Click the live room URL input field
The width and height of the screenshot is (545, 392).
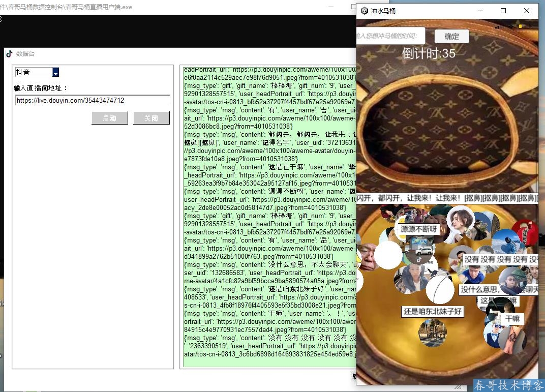tap(93, 101)
